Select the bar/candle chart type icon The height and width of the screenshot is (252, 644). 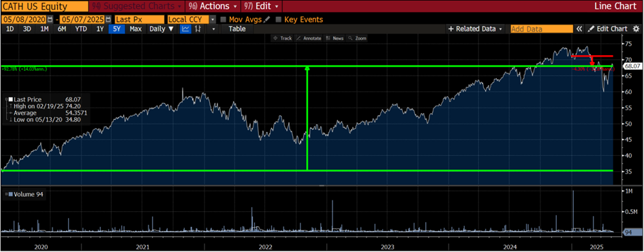point(198,29)
